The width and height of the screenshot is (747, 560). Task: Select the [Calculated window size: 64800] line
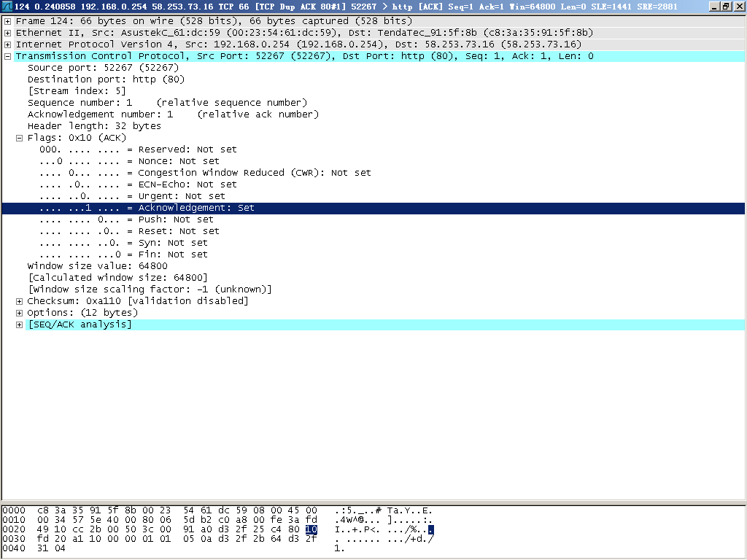(x=117, y=278)
